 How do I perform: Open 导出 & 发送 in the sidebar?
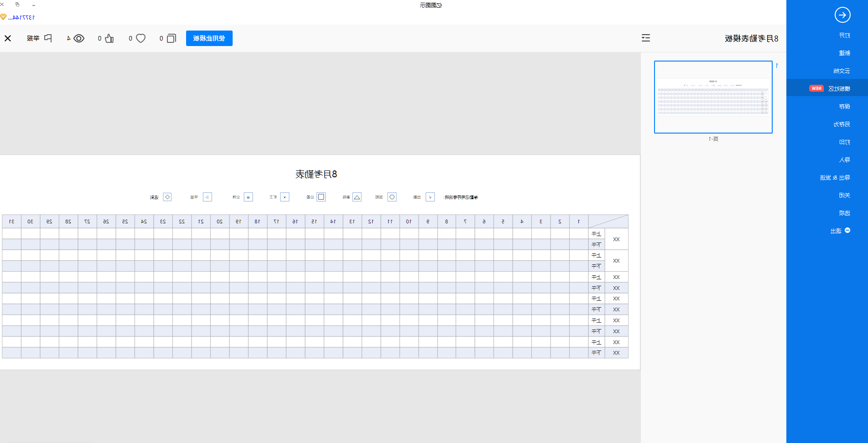coord(835,178)
